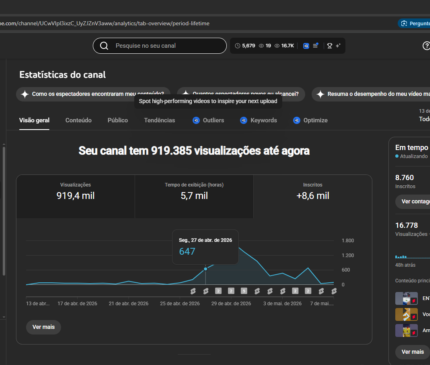Click the eye icon beside 19
430x365 pixels.
(x=261, y=46)
